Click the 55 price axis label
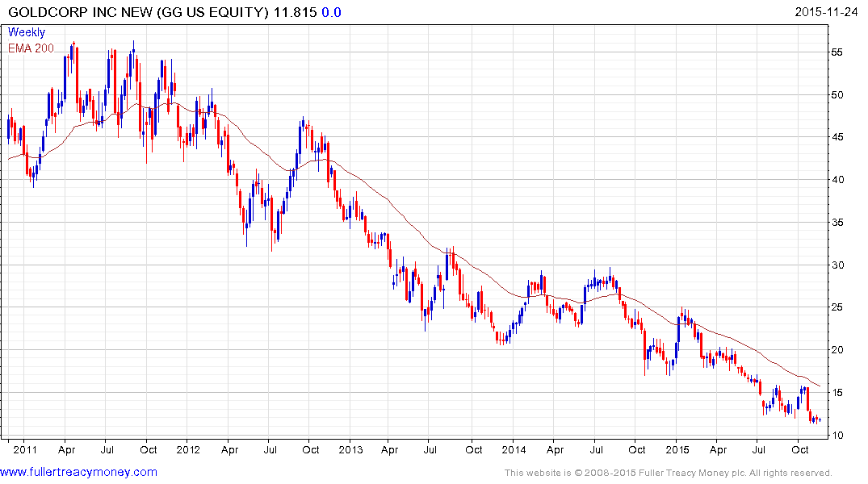The width and height of the screenshot is (868, 484). point(837,52)
